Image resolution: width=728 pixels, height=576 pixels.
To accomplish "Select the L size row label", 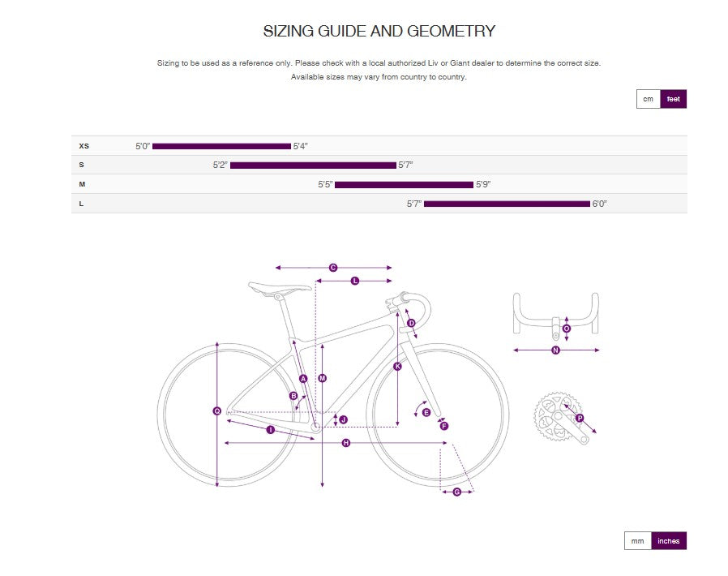I will pyautogui.click(x=81, y=204).
